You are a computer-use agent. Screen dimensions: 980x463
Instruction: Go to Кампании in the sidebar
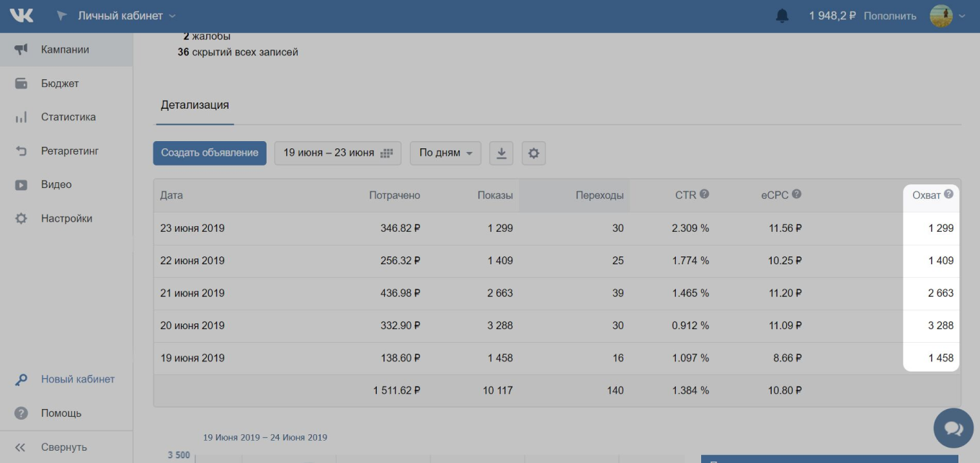(65, 50)
